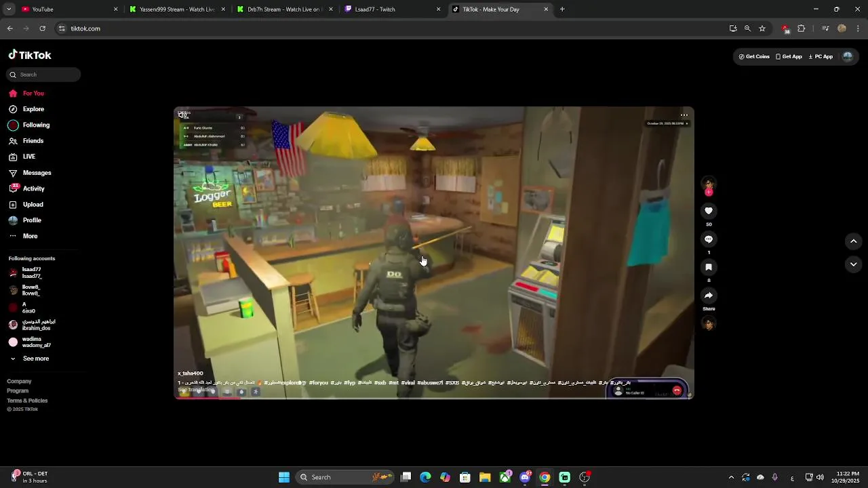This screenshot has height=488, width=868.
Task: Expand See more following accounts
Action: (x=28, y=359)
